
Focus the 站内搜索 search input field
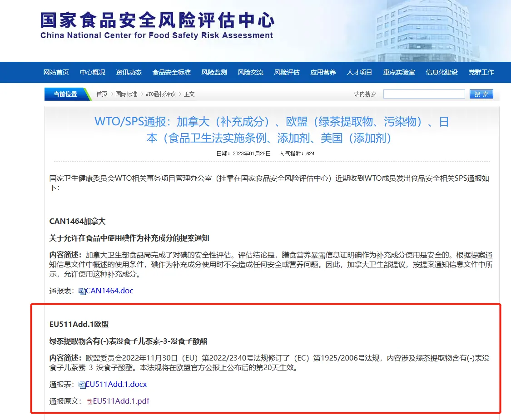click(x=424, y=94)
